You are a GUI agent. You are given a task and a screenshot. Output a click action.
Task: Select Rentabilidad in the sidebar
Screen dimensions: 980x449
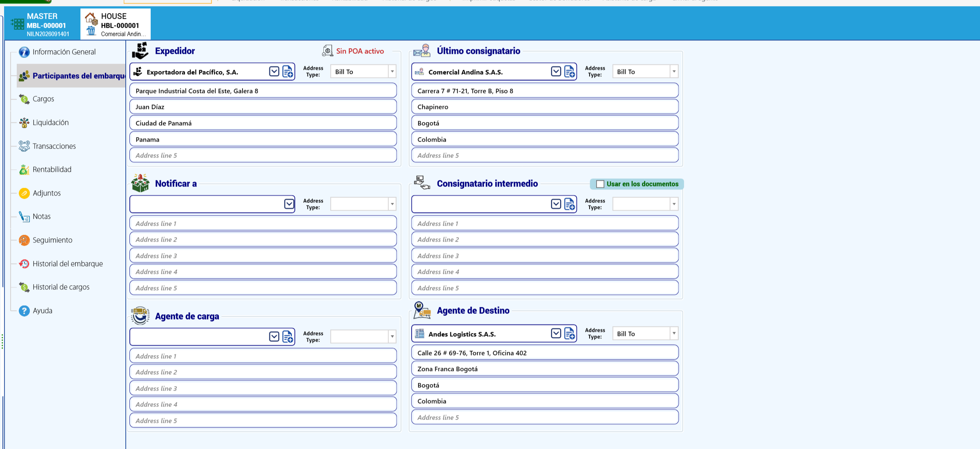click(52, 169)
